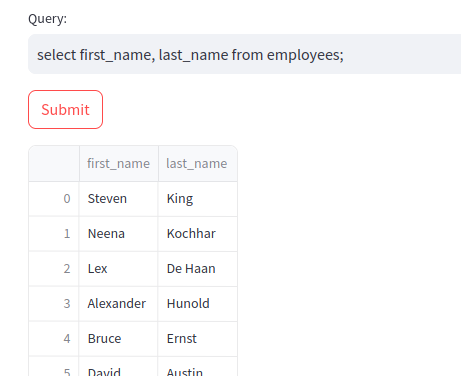Select the Hunold cell
This screenshot has width=461, height=376.
coord(198,304)
